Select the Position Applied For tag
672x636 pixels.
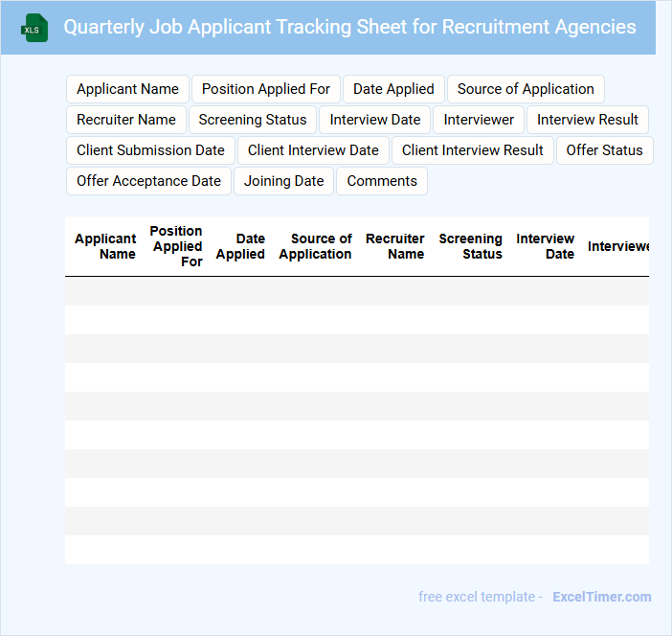point(266,89)
